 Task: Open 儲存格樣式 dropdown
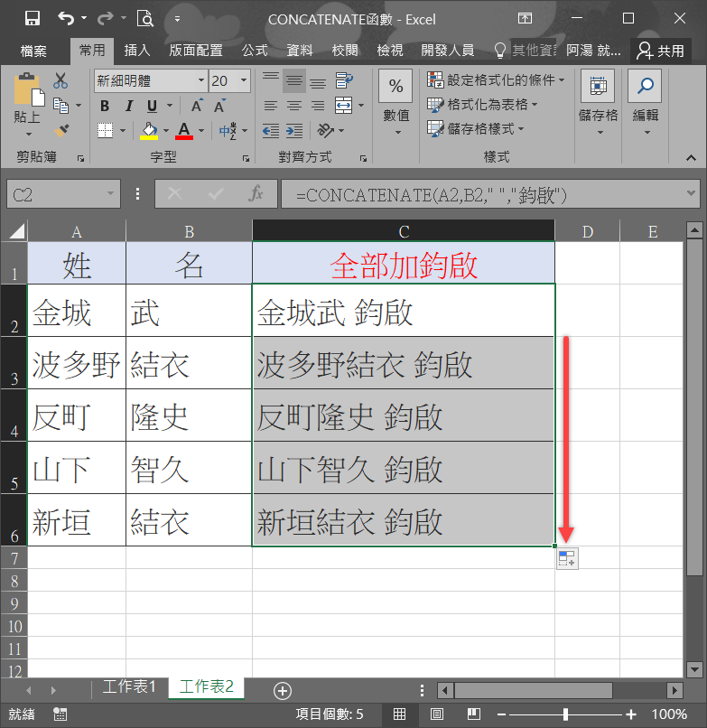tap(476, 128)
